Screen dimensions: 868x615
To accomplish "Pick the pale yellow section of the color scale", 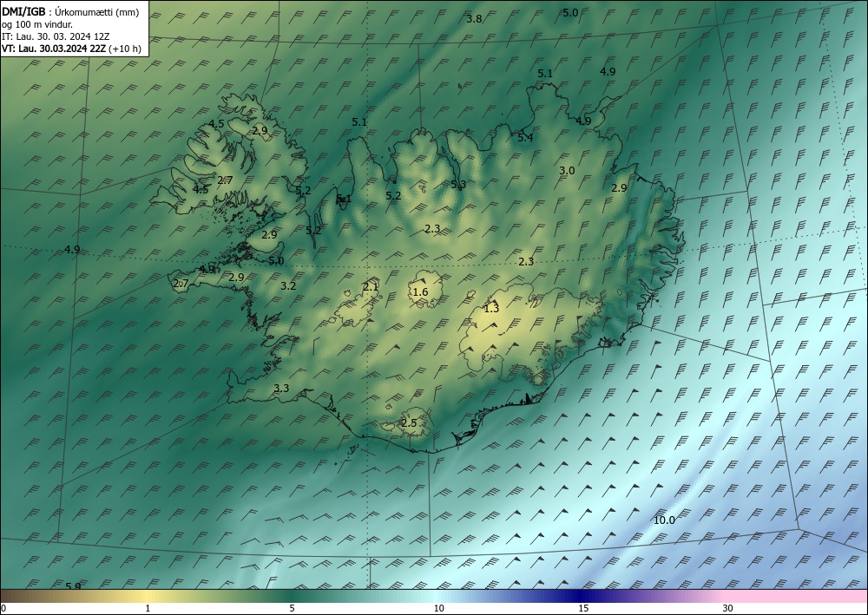I will click(x=148, y=596).
